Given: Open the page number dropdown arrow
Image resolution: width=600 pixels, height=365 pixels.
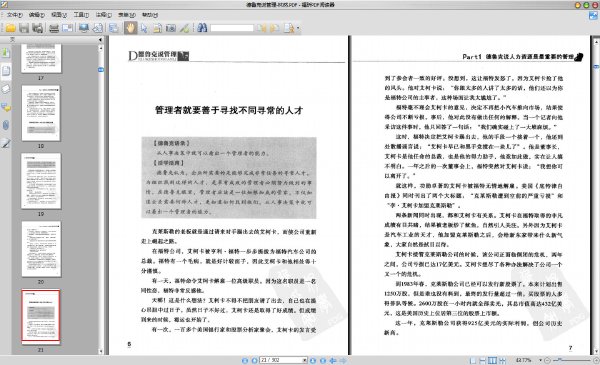Looking at the screenshot, I should (x=305, y=360).
